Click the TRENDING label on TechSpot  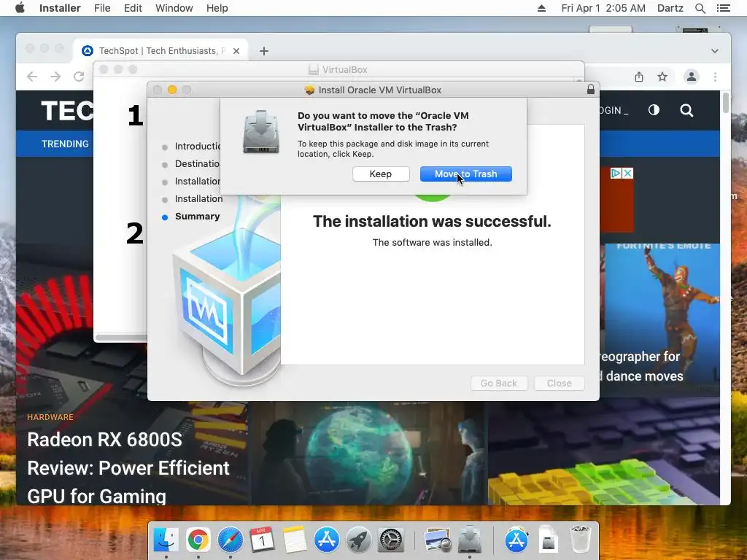click(65, 144)
